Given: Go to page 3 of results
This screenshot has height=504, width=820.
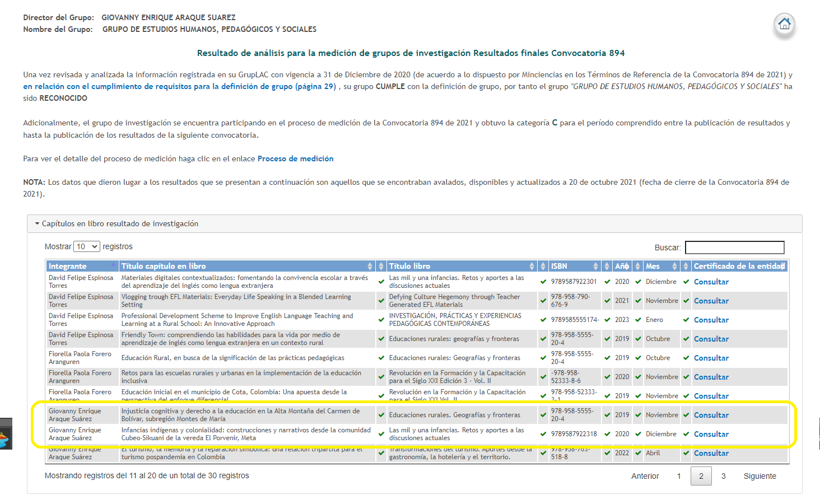Looking at the screenshot, I should 723,476.
